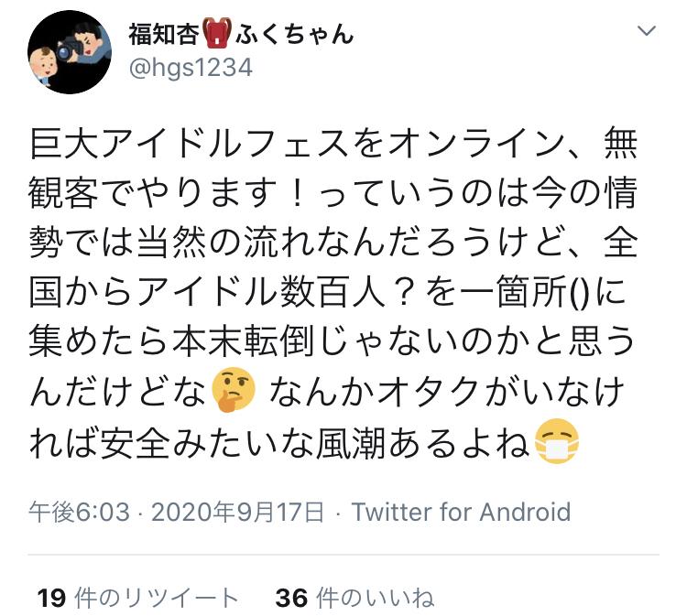Image resolution: width=687 pixels, height=616 pixels.
Task: Open the display name 福知杏ふくちゃん
Action: [241, 34]
